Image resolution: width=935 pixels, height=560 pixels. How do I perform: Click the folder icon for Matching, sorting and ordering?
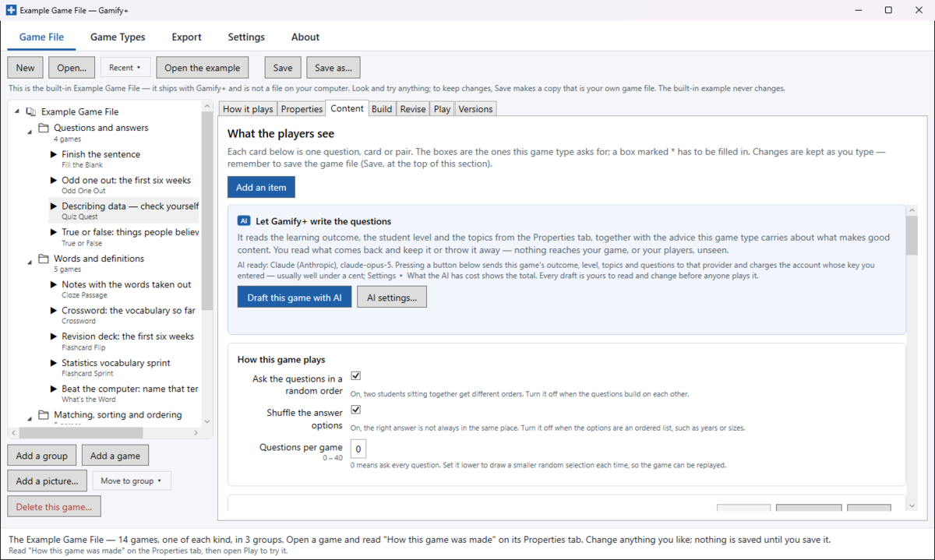point(44,415)
